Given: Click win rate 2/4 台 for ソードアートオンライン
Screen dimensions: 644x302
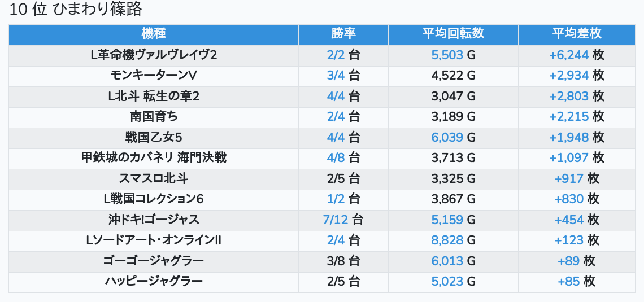Looking at the screenshot, I should (343, 240).
